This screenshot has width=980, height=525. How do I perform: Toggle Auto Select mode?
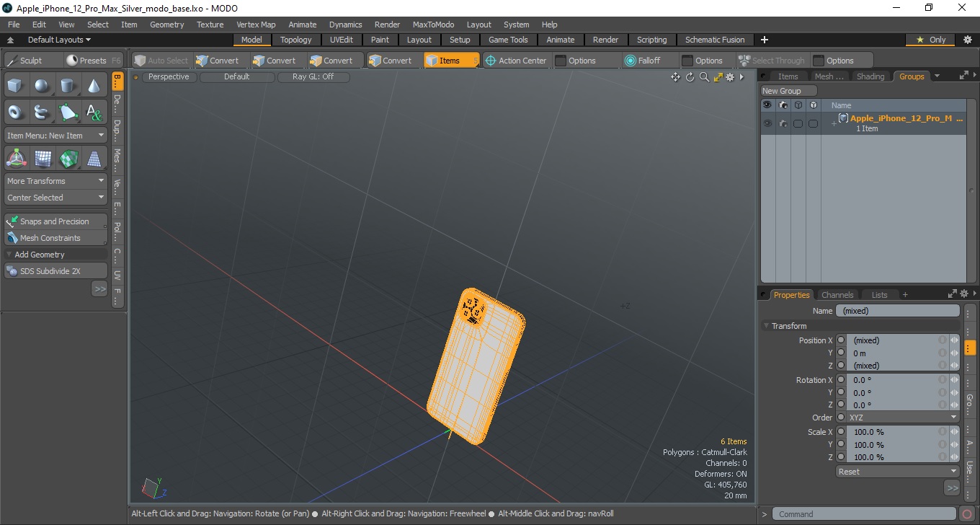(x=161, y=61)
